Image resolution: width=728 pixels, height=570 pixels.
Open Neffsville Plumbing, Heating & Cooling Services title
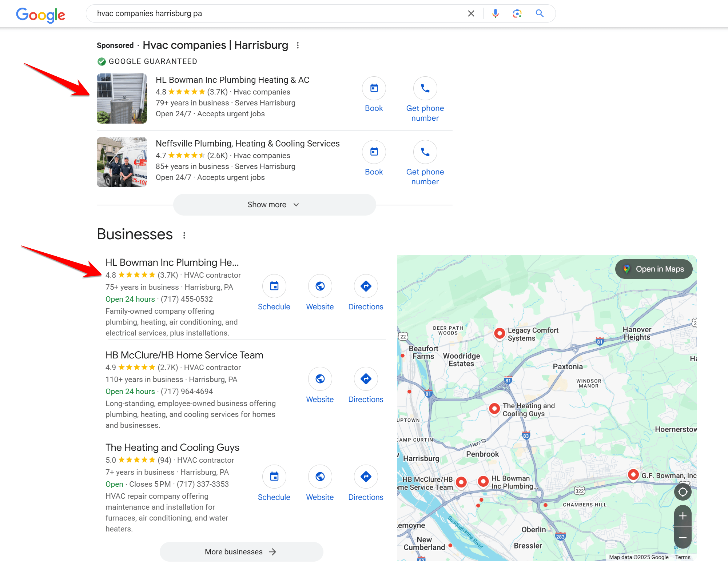(x=248, y=144)
